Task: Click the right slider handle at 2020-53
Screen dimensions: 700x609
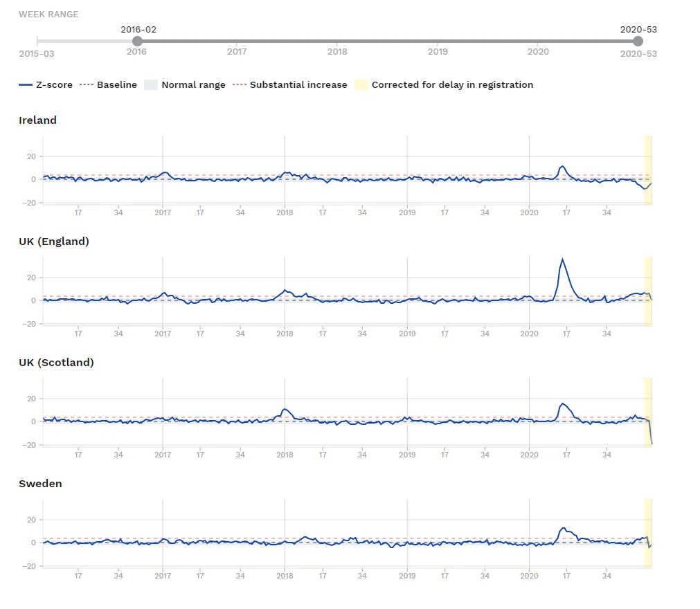Action: click(638, 42)
